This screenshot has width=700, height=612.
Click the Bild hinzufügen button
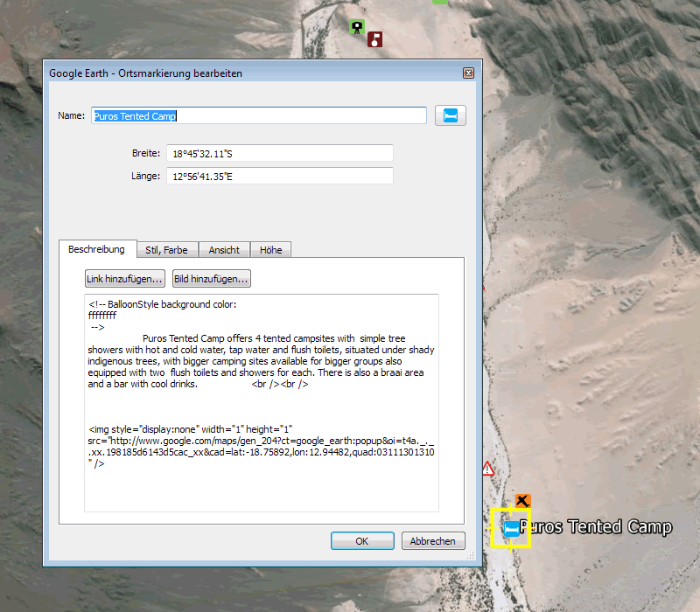212,279
